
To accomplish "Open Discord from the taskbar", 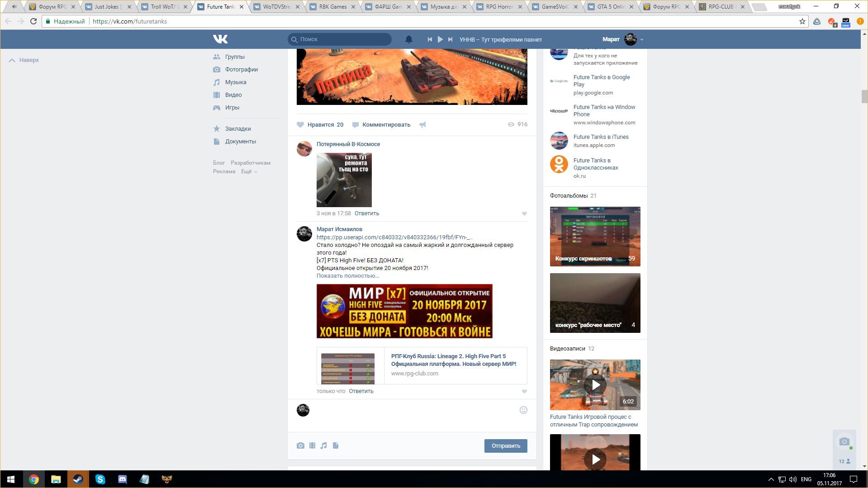I will click(122, 479).
